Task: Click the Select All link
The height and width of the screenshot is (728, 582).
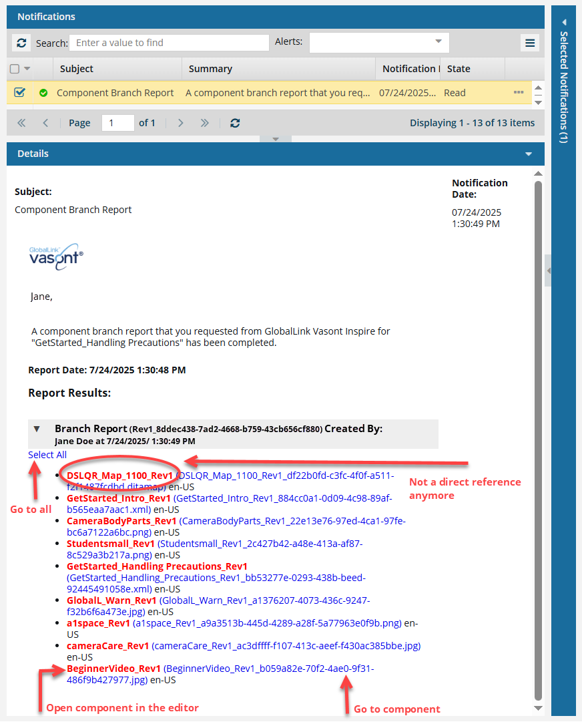Action: pos(47,455)
